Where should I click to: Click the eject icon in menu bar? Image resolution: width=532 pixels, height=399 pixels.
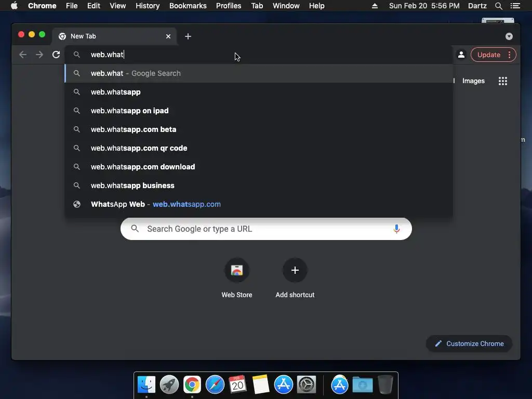[375, 6]
